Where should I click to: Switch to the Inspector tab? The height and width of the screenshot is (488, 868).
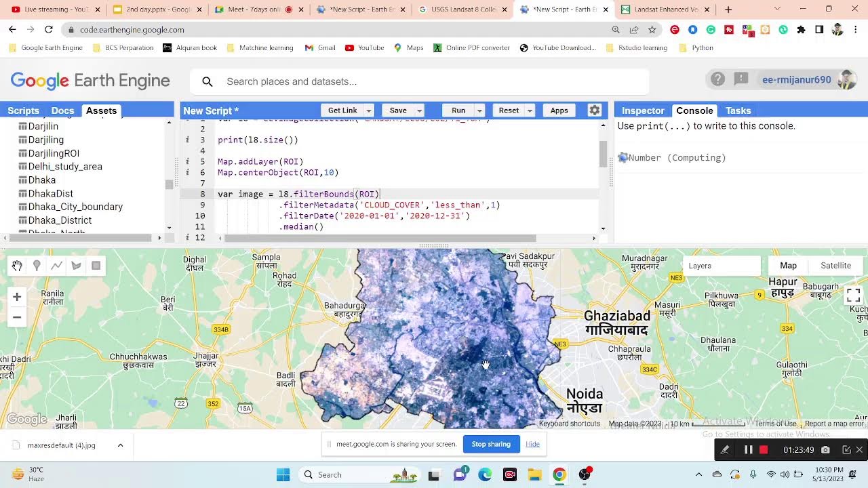[x=643, y=110]
